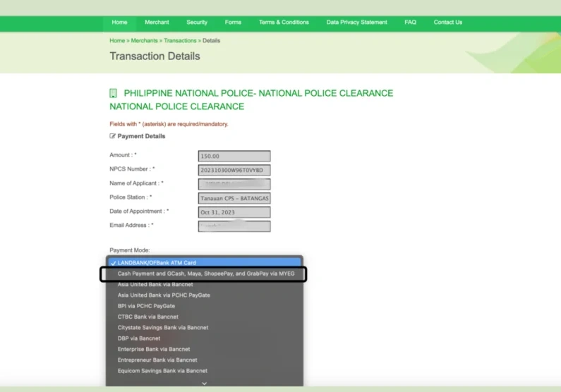Open Contact Us page

point(448,22)
